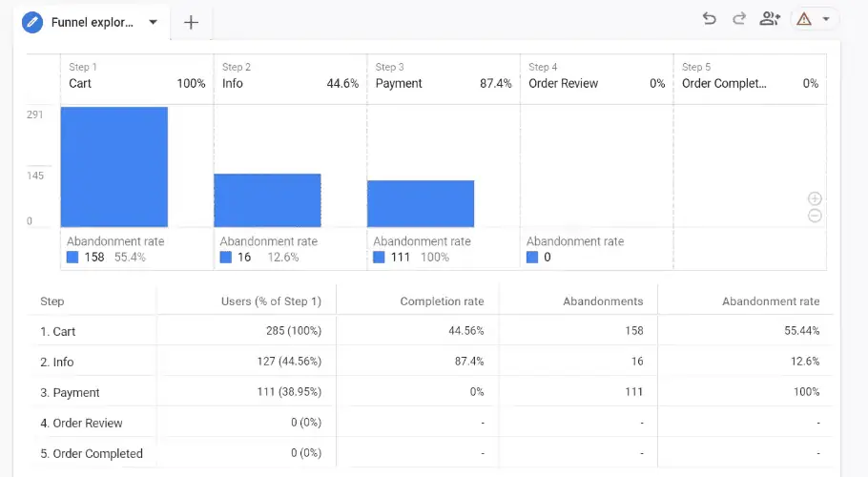Expand the dropdown beside the warning icon
Image resolution: width=868 pixels, height=477 pixels.
point(826,19)
